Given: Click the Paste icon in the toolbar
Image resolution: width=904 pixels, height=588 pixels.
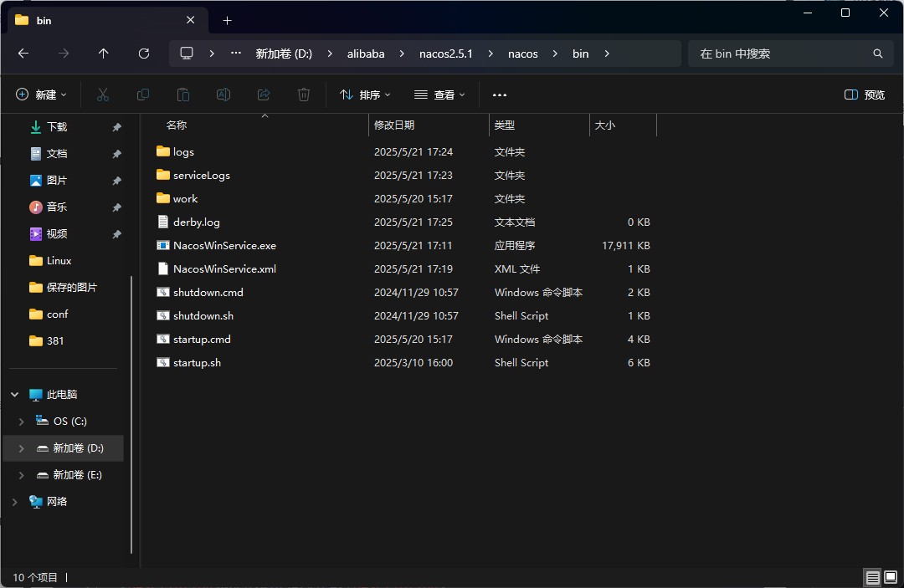Looking at the screenshot, I should [x=183, y=95].
